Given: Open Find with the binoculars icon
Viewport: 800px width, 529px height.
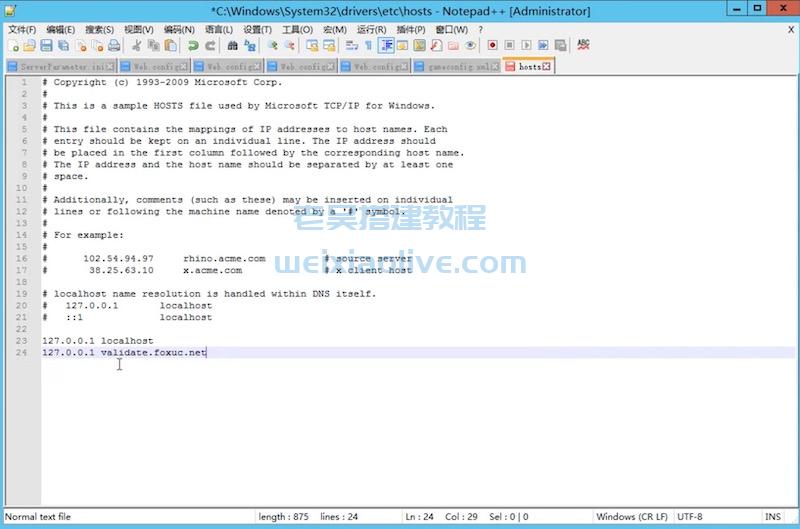Looking at the screenshot, I should coord(231,46).
